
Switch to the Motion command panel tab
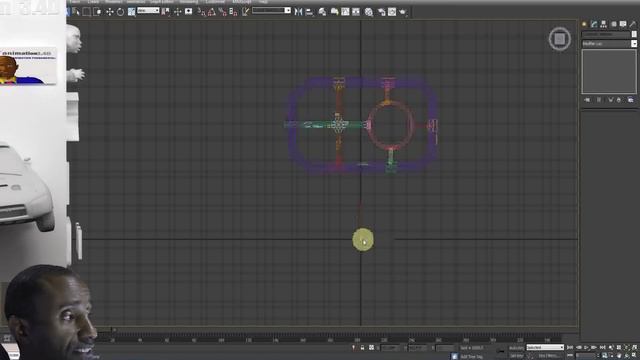(x=613, y=24)
